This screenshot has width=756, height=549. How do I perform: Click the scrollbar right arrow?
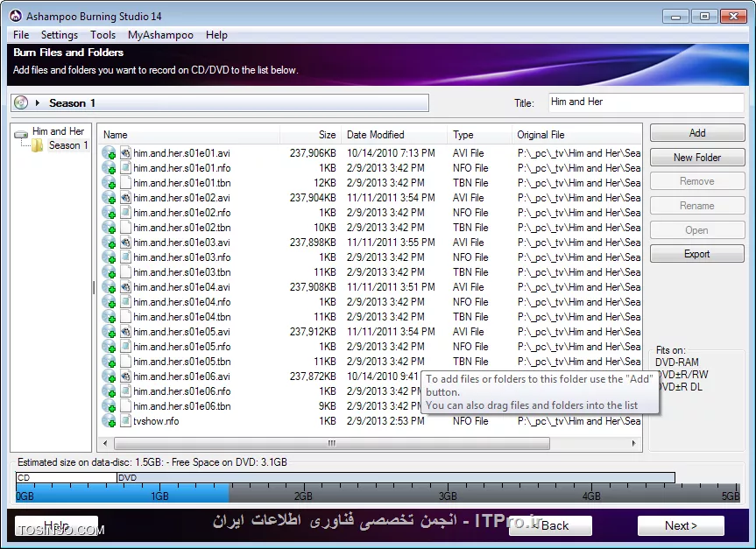634,443
